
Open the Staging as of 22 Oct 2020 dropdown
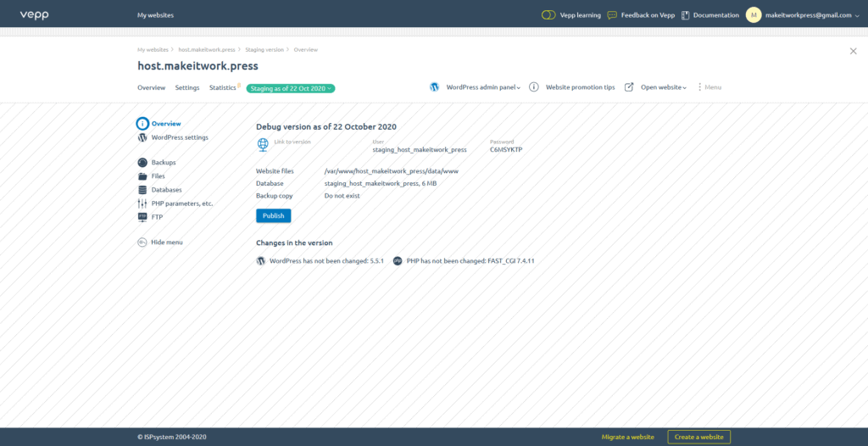pyautogui.click(x=291, y=88)
